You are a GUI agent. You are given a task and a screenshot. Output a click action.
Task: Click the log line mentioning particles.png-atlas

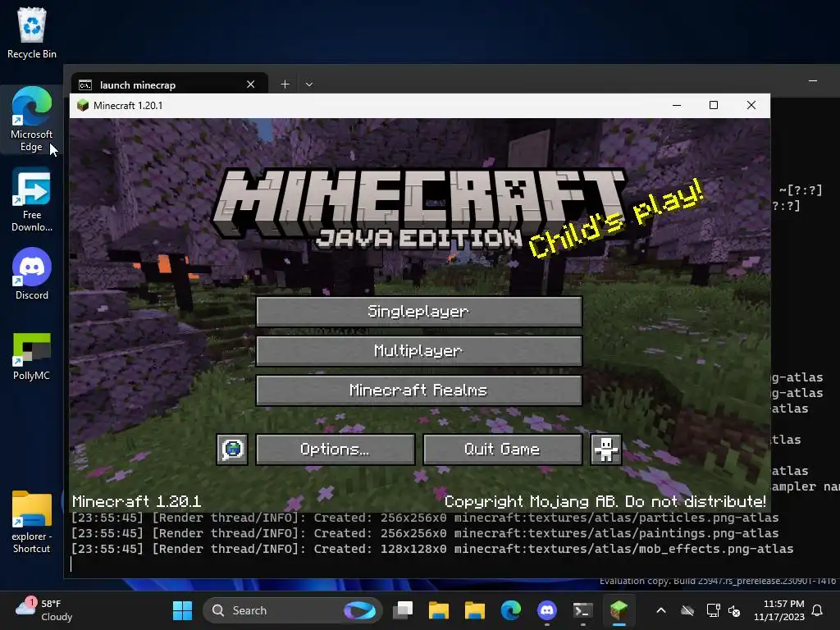point(425,518)
